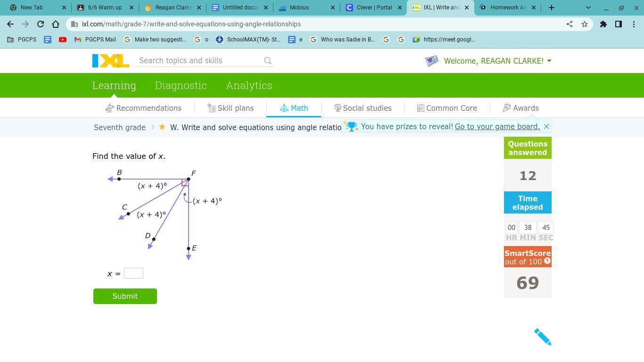Go to Seventh grade breadcrumb

point(119,127)
